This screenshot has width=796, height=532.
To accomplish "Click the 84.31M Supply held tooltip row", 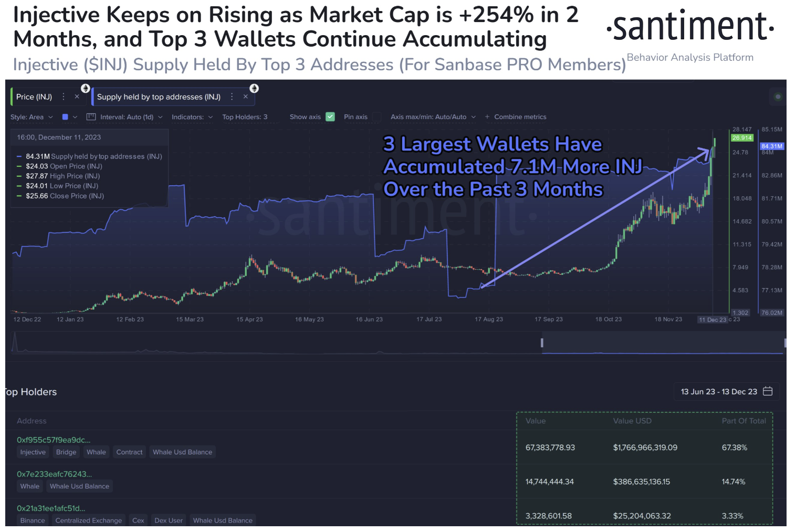I will pyautogui.click(x=89, y=156).
